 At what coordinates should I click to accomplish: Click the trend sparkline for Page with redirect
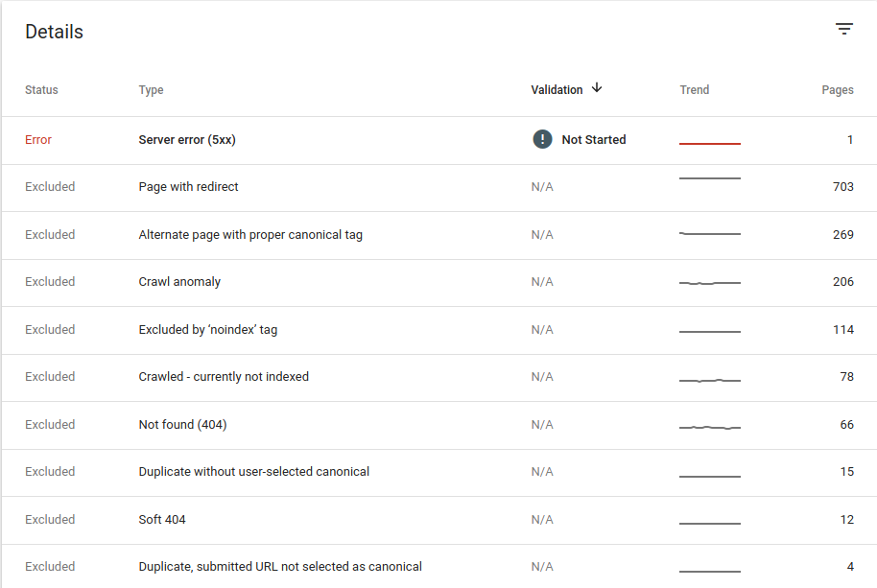(x=709, y=186)
